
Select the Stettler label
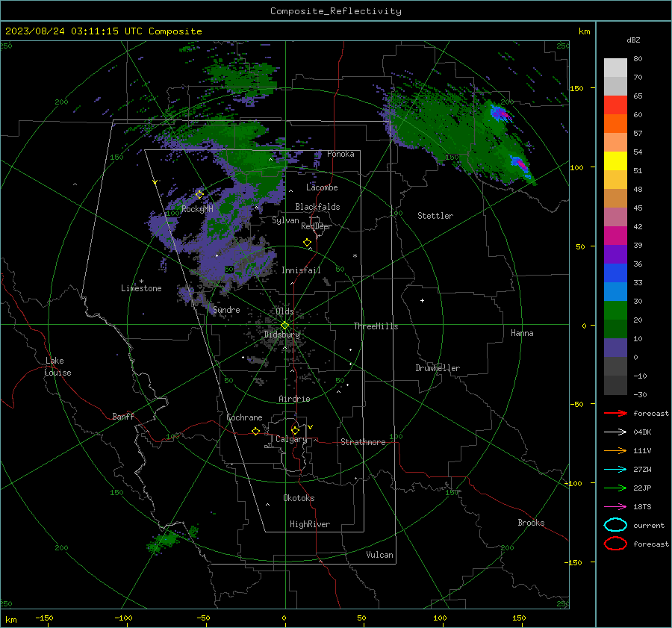coord(435,216)
